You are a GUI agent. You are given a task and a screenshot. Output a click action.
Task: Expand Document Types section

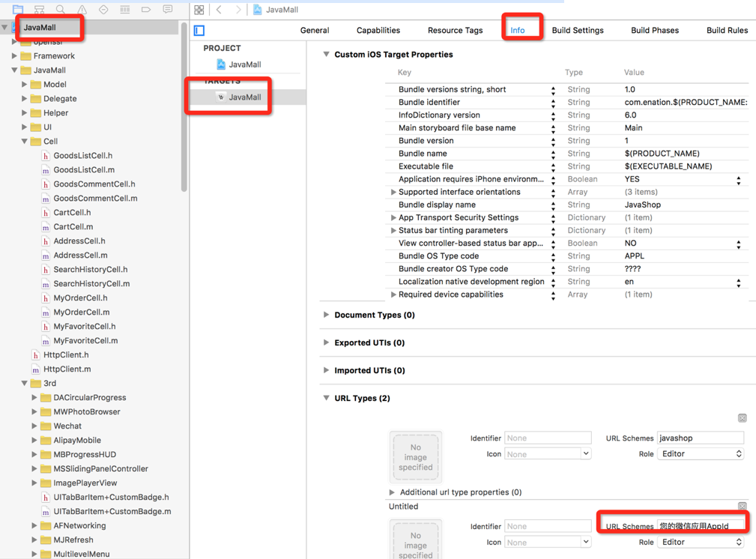click(327, 315)
